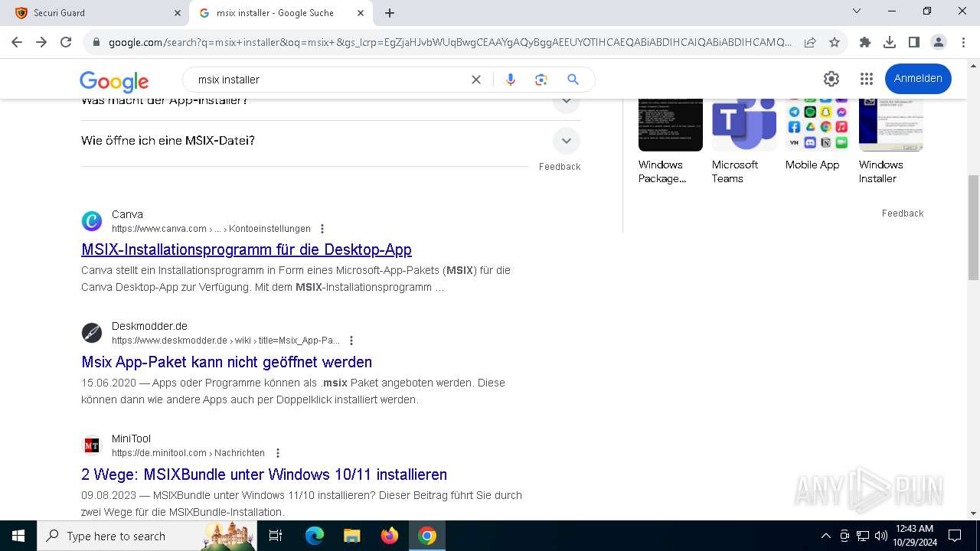
Task: Click the Canva site name
Action: [x=127, y=214]
